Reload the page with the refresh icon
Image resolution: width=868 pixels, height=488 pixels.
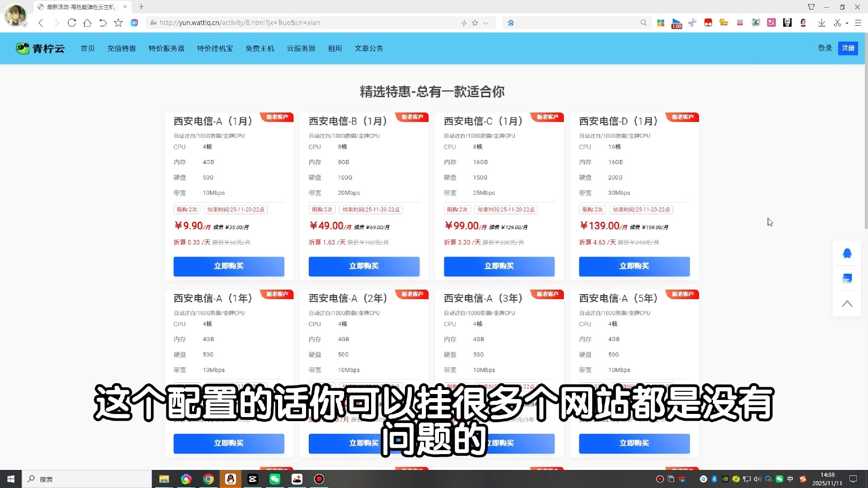tap(72, 23)
